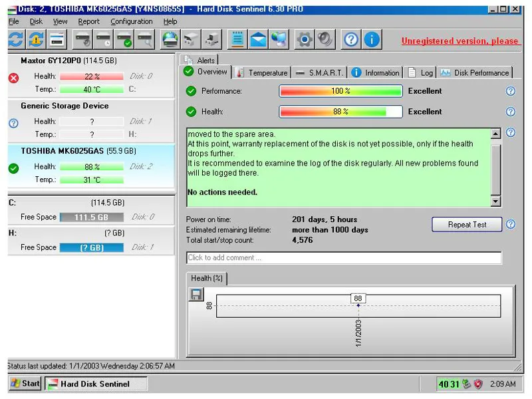Click the blue notepad report toolbar icon
The height and width of the screenshot is (399, 532).
237,40
